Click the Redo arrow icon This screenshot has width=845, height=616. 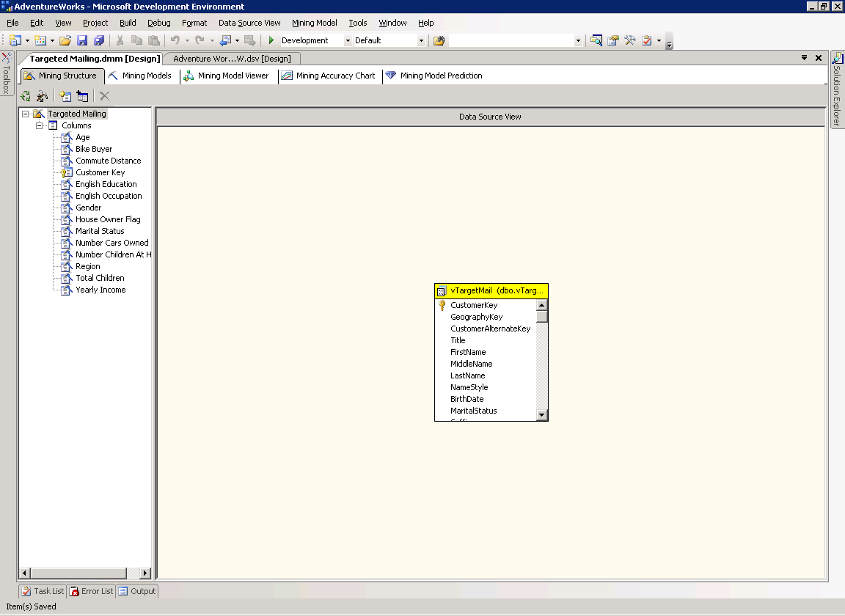pyautogui.click(x=200, y=40)
